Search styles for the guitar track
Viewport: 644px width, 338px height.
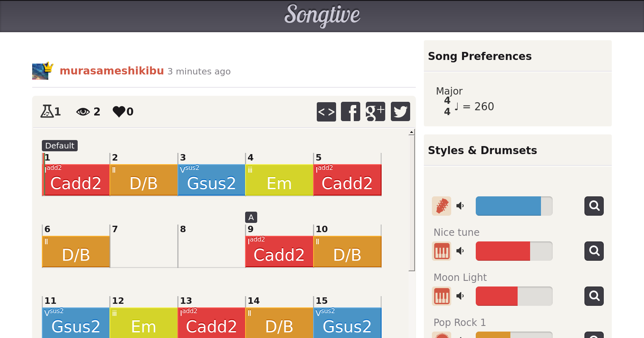point(594,206)
